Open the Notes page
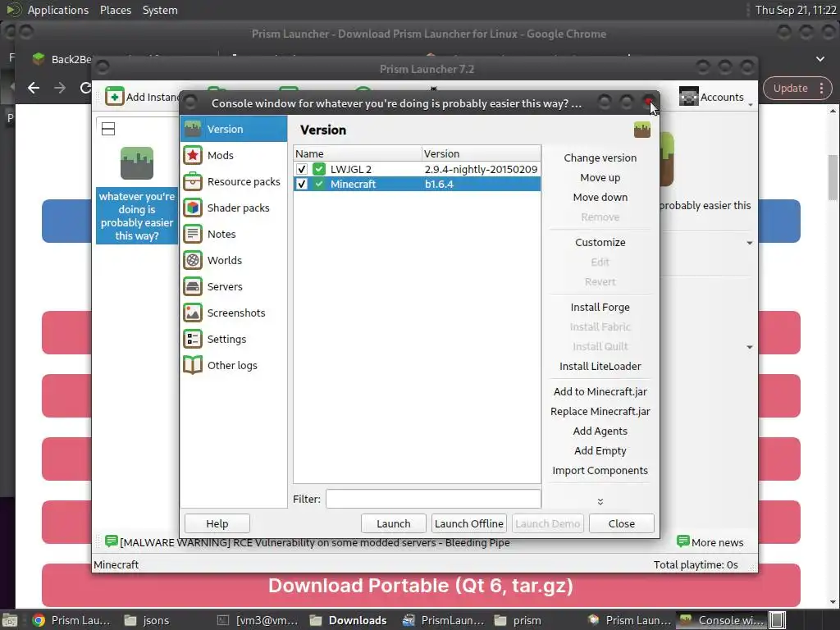Screen dimensions: 840x630 point(234,234)
